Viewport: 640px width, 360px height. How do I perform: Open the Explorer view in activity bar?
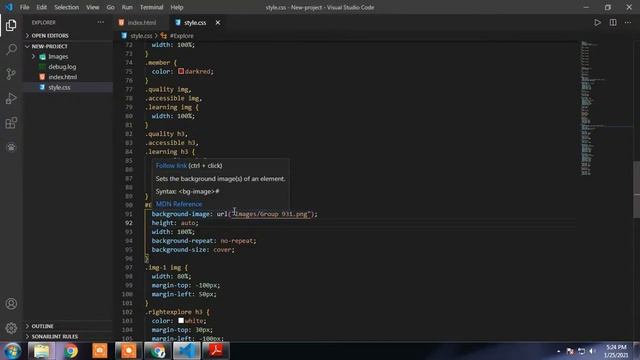[x=11, y=25]
